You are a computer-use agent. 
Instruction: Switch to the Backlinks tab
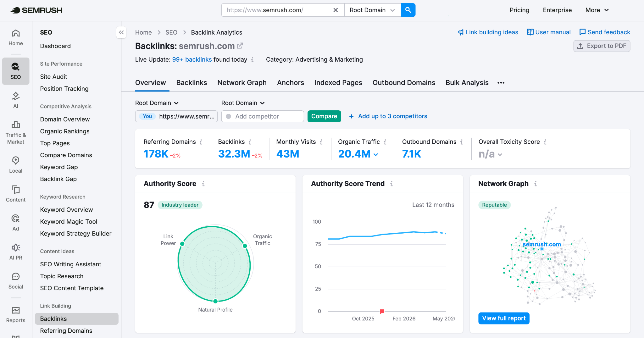192,83
